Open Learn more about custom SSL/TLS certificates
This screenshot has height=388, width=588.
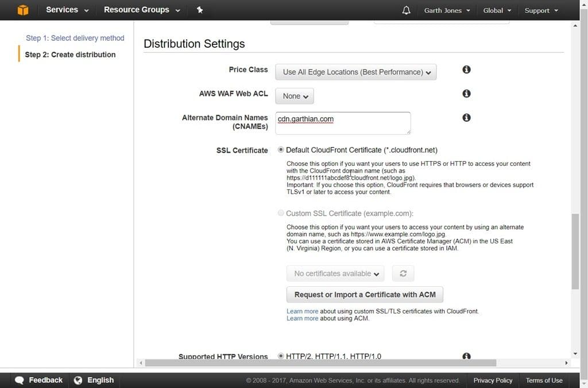pyautogui.click(x=302, y=311)
